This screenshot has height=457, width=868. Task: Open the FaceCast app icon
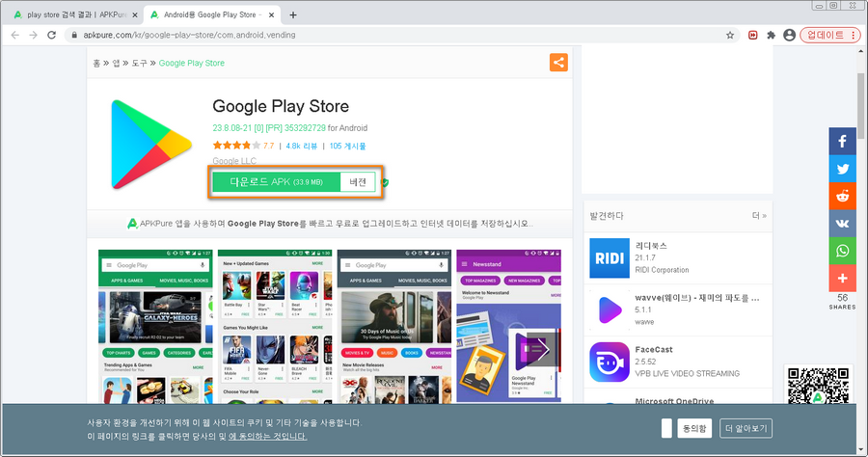tap(610, 362)
